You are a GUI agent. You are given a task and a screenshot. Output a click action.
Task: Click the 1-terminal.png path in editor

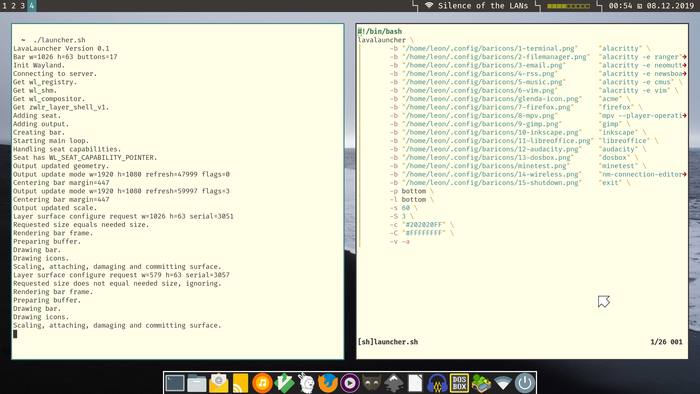pyautogui.click(x=490, y=48)
